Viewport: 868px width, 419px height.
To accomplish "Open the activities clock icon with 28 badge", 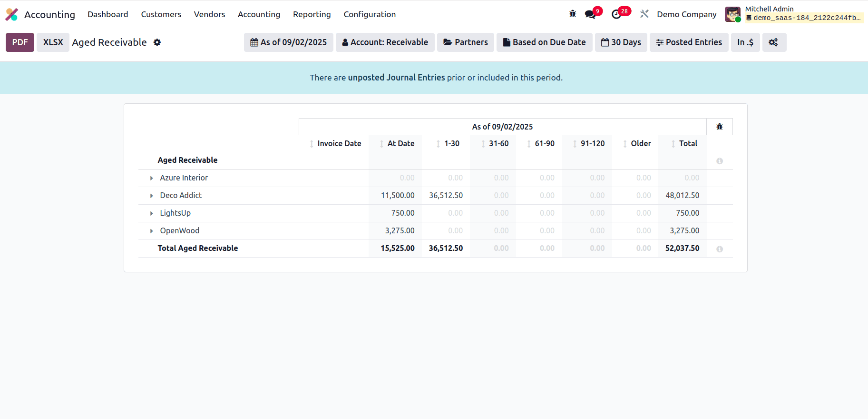I will [617, 14].
